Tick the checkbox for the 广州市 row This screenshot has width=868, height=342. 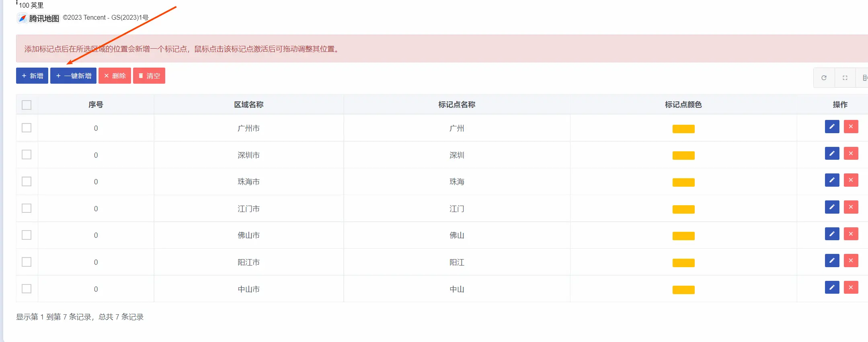point(27,128)
